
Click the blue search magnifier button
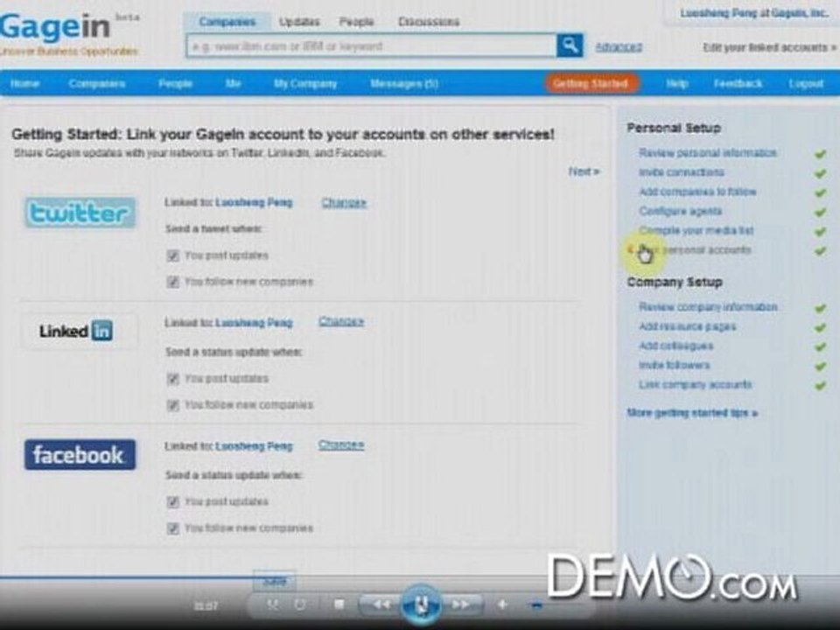point(570,45)
